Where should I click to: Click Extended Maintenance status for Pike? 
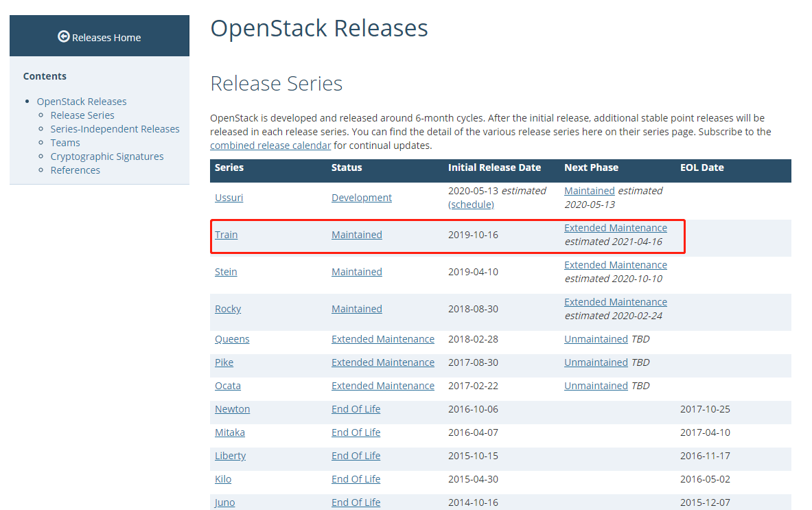(x=383, y=362)
